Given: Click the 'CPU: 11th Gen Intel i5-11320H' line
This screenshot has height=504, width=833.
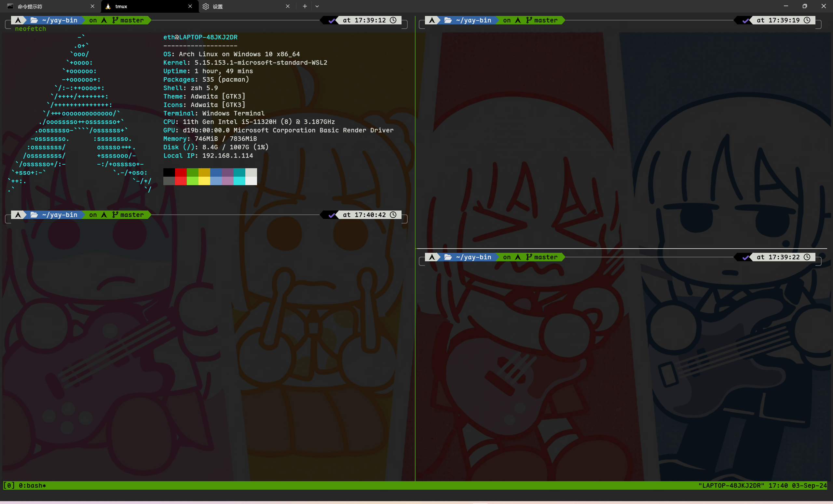Looking at the screenshot, I should [x=249, y=122].
